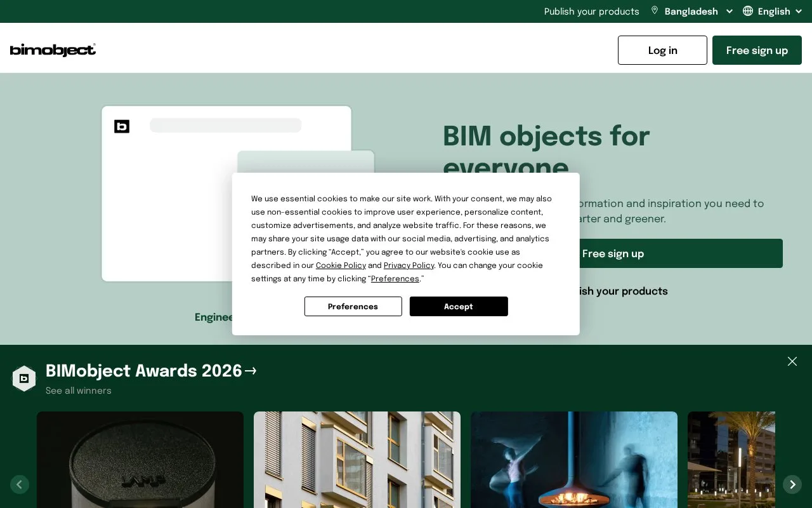Open the Cookie Policy link
The width and height of the screenshot is (812, 508).
341,265
